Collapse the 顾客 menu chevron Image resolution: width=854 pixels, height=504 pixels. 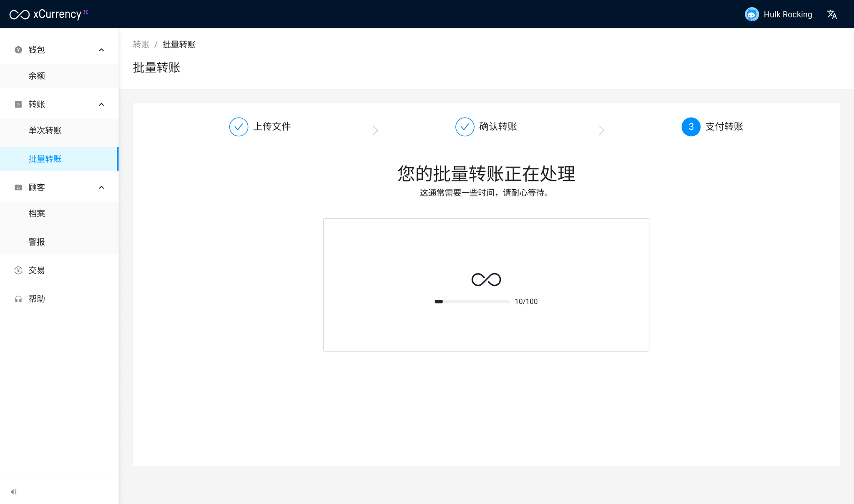pos(101,188)
